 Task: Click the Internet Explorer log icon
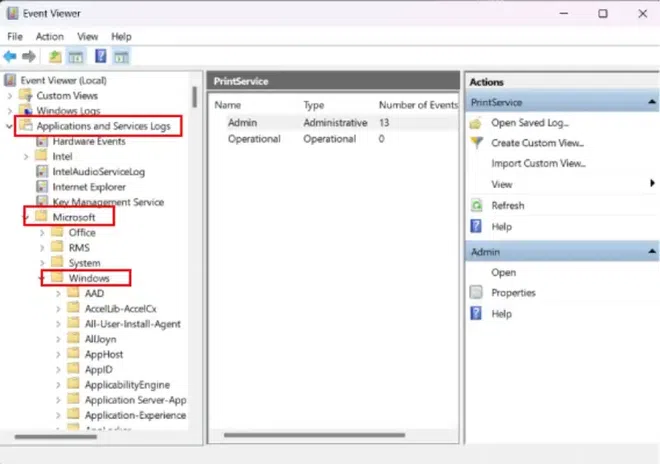click(42, 187)
